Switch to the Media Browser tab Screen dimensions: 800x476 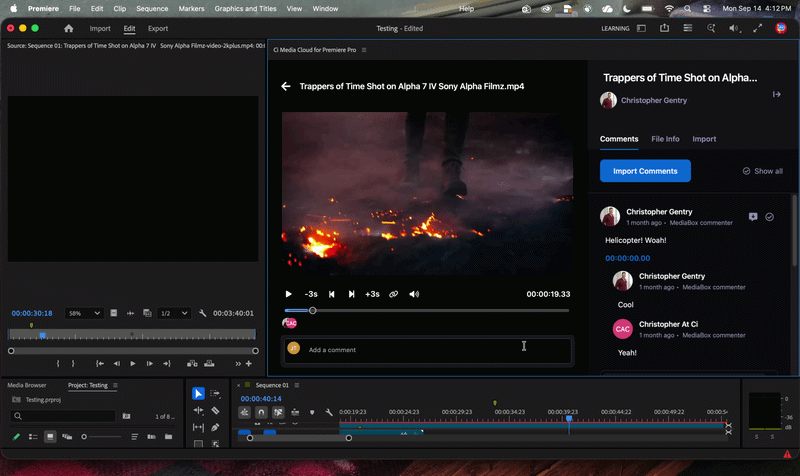(27, 385)
